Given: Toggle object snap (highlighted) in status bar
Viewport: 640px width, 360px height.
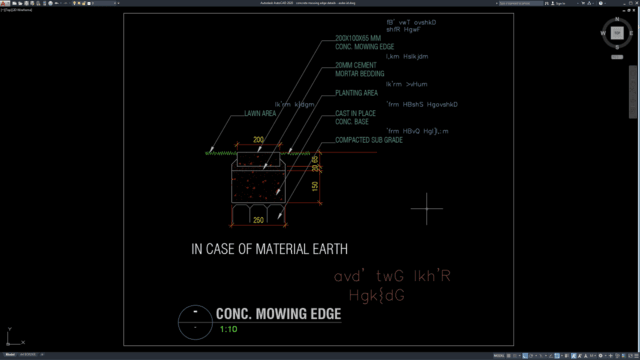Looking at the screenshot, I should click(557, 356).
